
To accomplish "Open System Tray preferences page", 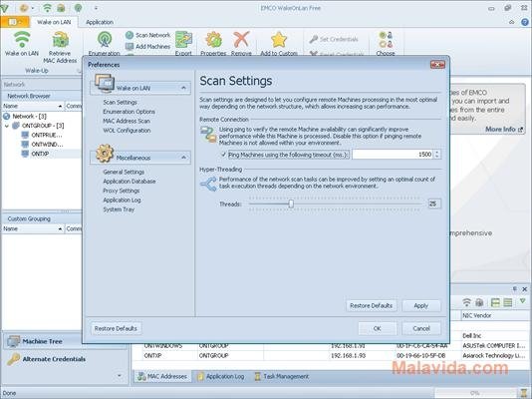I will (x=119, y=209).
